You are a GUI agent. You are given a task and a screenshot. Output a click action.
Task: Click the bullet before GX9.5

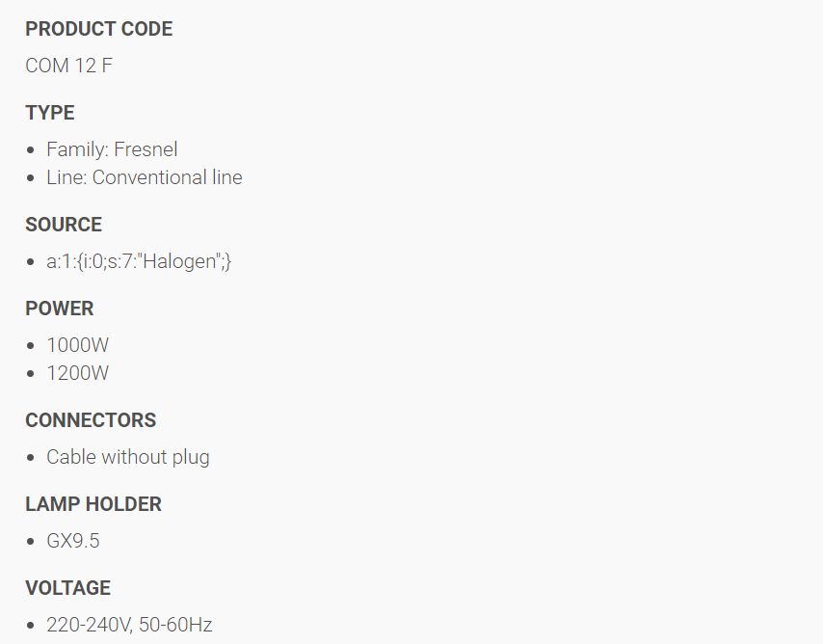[31, 542]
